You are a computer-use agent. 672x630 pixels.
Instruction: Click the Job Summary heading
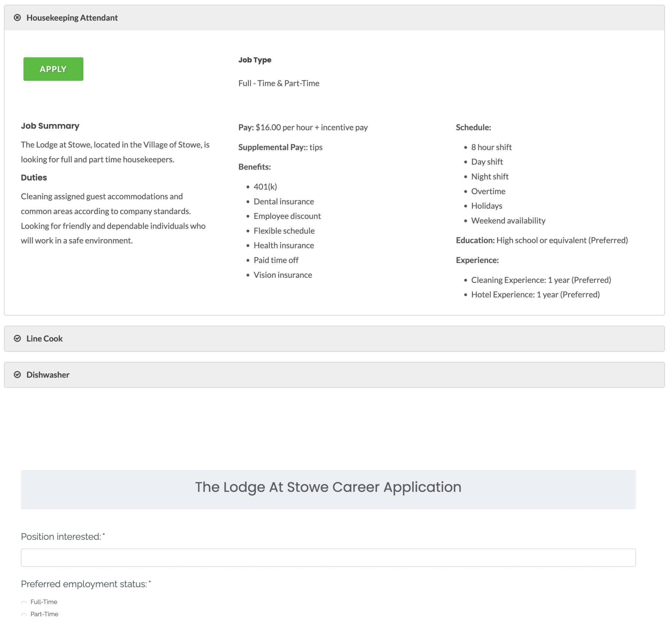click(x=50, y=126)
